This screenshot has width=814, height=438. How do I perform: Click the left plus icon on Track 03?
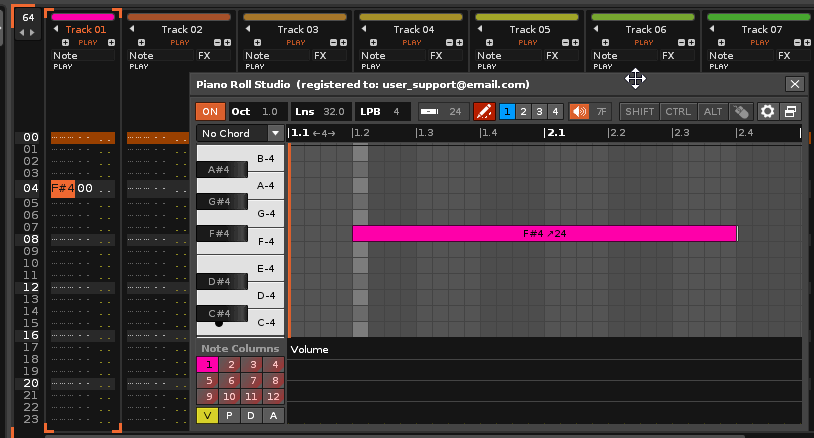[257, 43]
